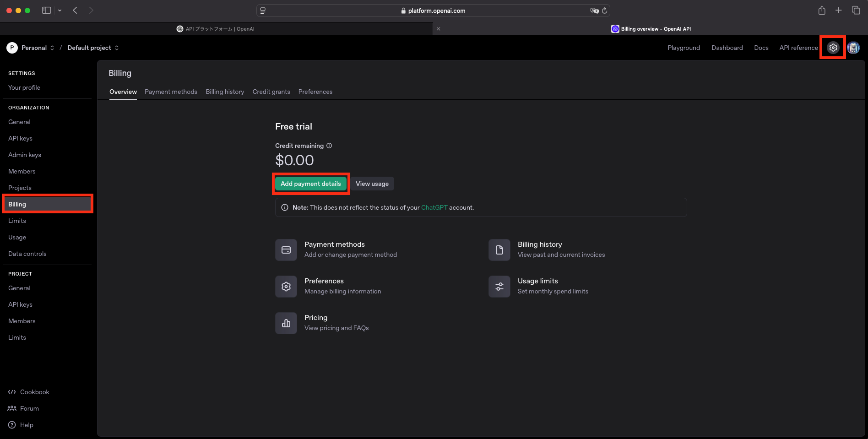Image resolution: width=868 pixels, height=439 pixels.
Task: Reload the page in Safari
Action: (x=604, y=11)
